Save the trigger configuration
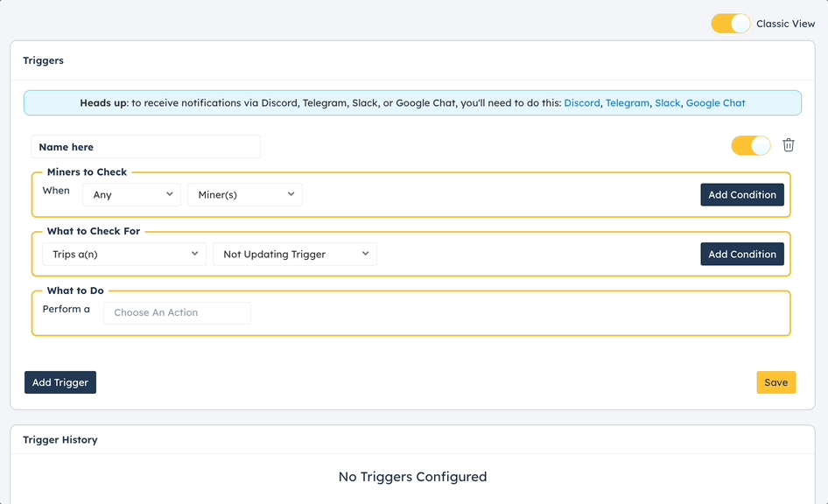828x504 pixels. (x=775, y=382)
